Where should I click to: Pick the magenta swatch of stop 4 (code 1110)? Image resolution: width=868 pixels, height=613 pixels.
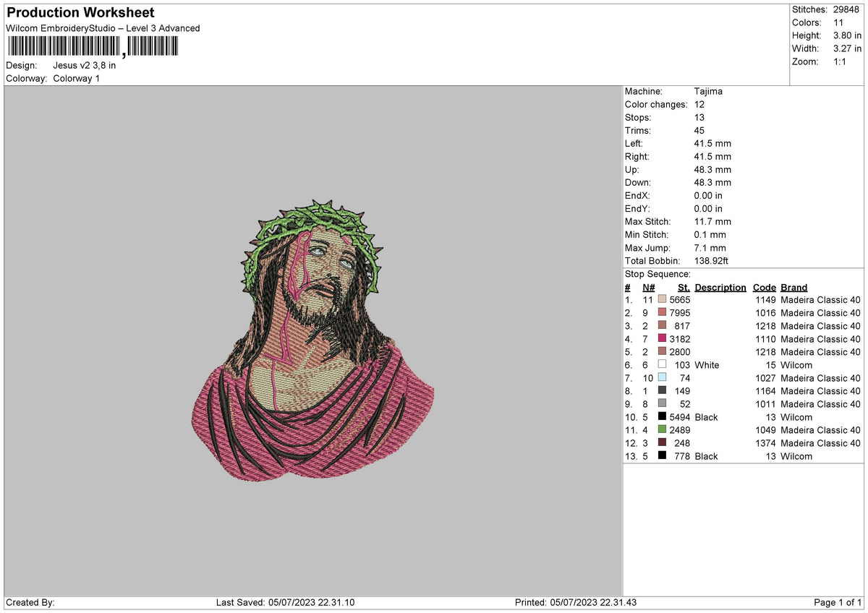point(662,339)
